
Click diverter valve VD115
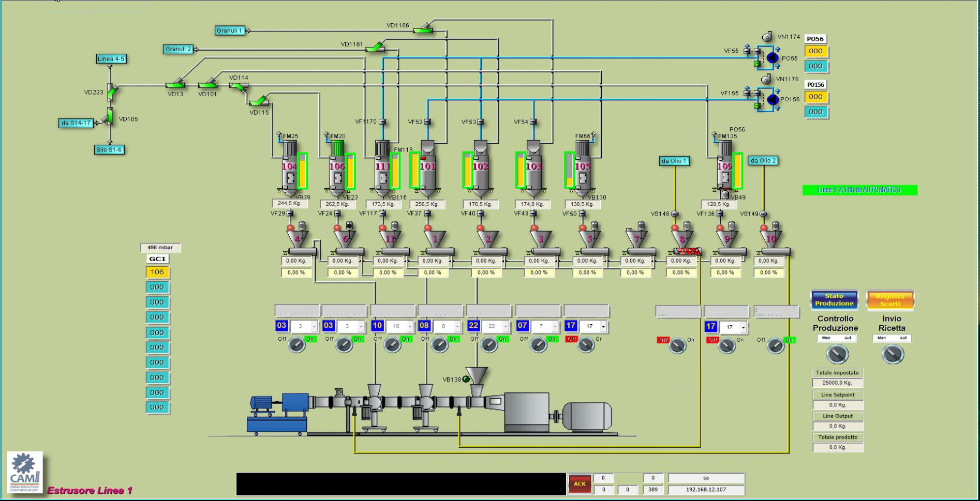point(259,100)
